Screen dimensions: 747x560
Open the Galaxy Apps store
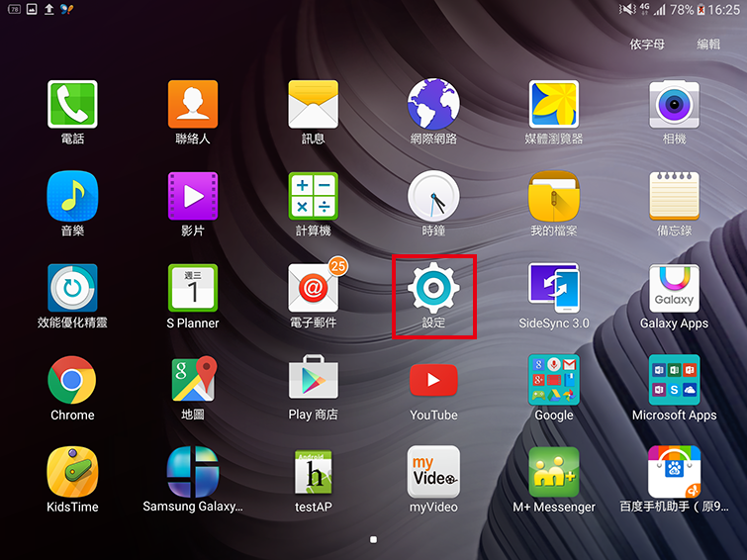(674, 288)
